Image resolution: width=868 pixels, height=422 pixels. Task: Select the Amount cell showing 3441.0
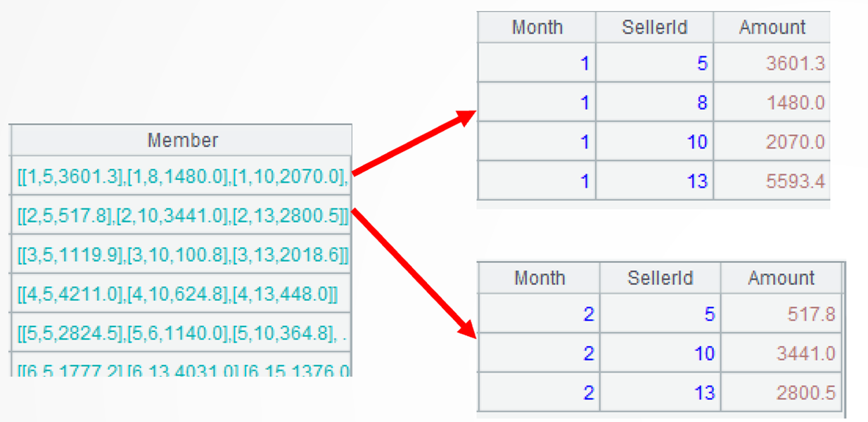pos(781,353)
